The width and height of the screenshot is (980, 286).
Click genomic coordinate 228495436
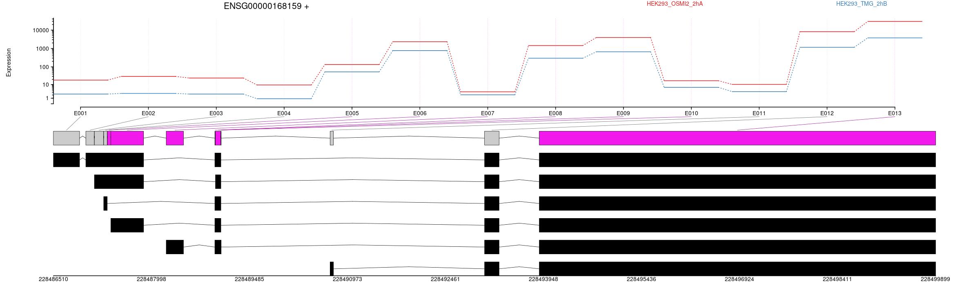pos(641,279)
